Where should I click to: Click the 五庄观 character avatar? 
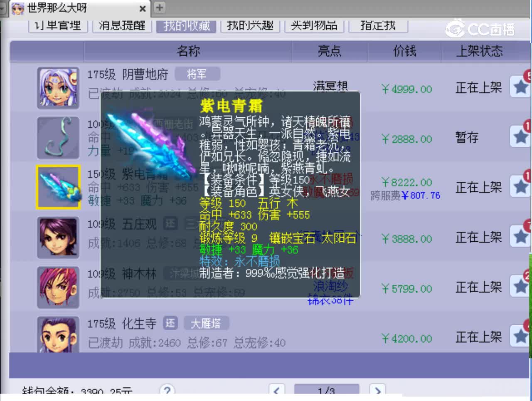pyautogui.click(x=58, y=238)
